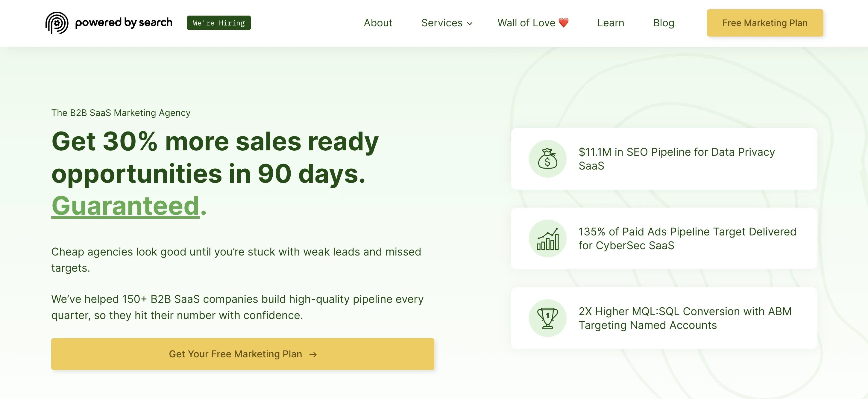
Task: Click the bar chart growth icon
Action: point(547,238)
